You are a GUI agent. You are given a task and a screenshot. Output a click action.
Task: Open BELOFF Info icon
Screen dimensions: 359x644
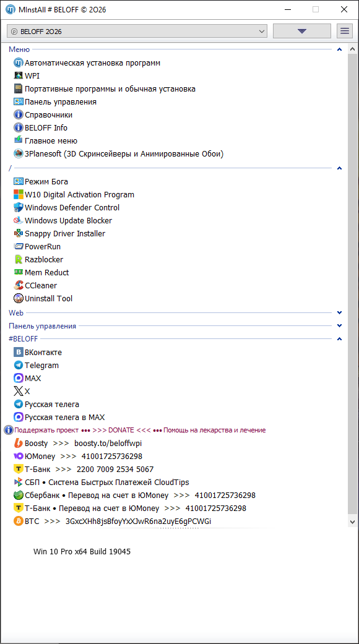click(x=19, y=127)
